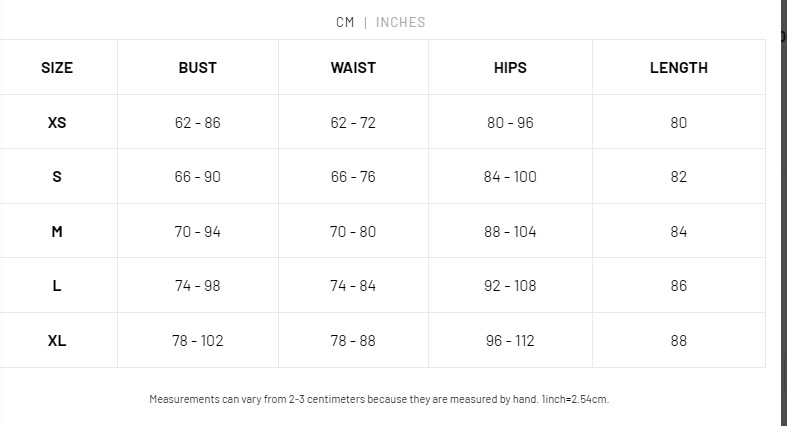
Task: Select the CM unit option
Action: pos(345,23)
